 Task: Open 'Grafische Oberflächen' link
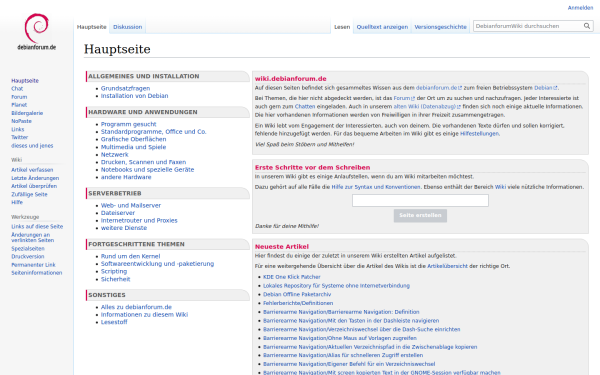pyautogui.click(x=134, y=139)
